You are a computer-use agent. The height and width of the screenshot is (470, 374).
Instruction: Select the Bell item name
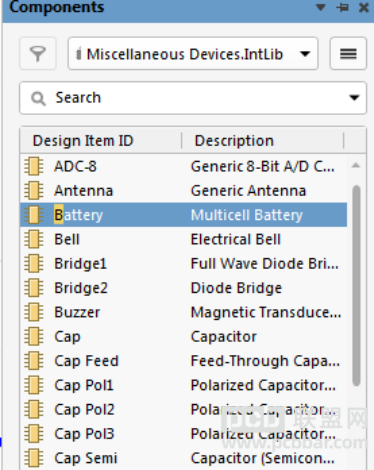click(67, 239)
